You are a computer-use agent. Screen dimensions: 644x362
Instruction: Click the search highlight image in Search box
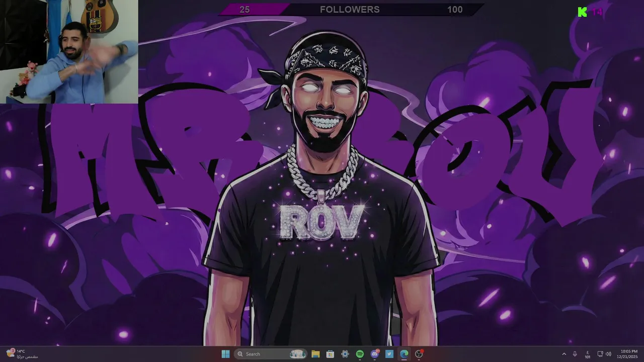click(x=297, y=354)
